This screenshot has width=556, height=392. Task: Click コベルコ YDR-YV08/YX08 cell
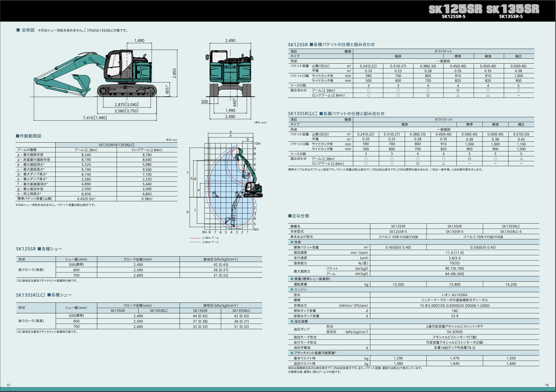[398, 237]
